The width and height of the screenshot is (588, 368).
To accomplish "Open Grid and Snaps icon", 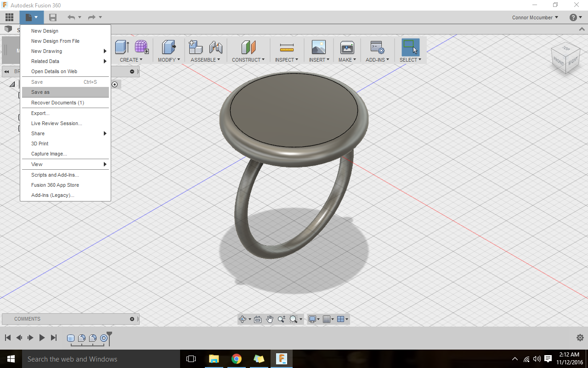I will (327, 319).
